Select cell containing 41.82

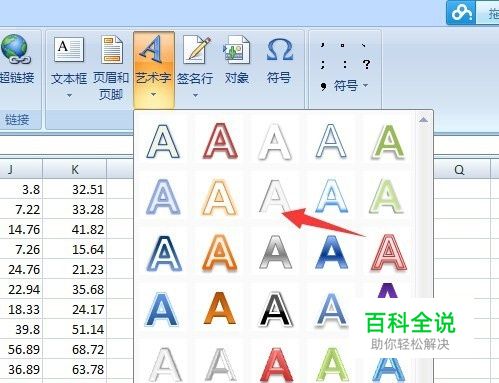[x=75, y=229]
